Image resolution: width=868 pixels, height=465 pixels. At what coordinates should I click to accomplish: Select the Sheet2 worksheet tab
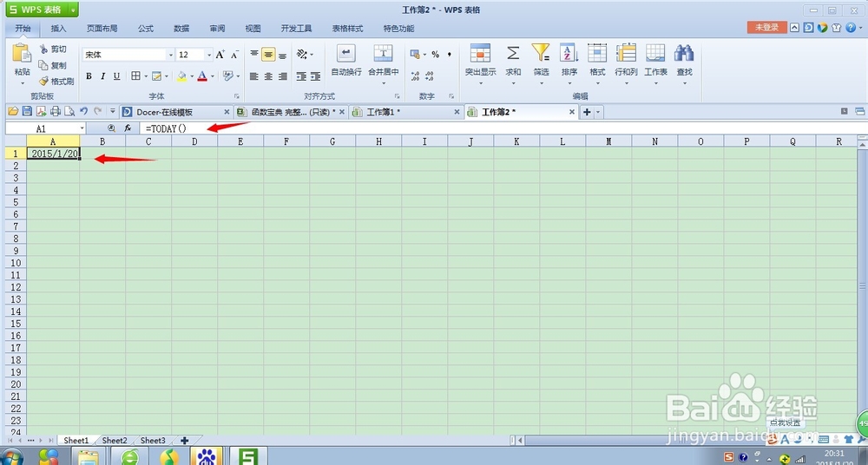coord(115,441)
